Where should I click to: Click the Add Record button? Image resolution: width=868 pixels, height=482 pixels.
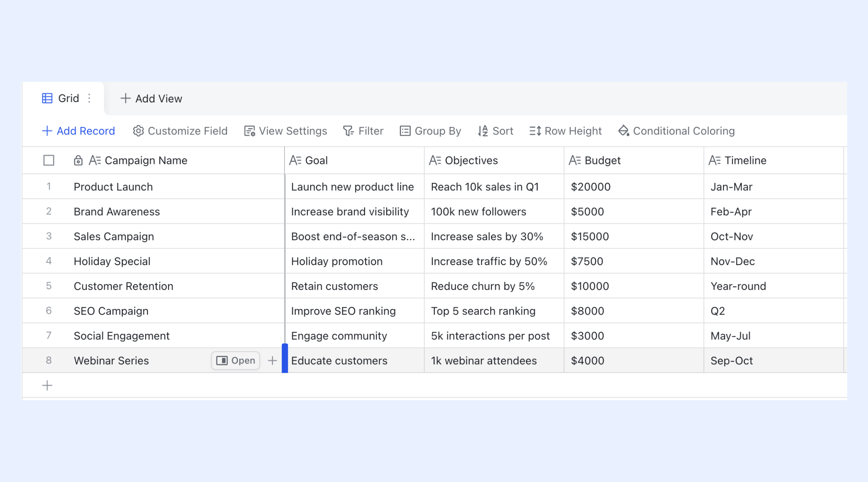click(x=78, y=131)
